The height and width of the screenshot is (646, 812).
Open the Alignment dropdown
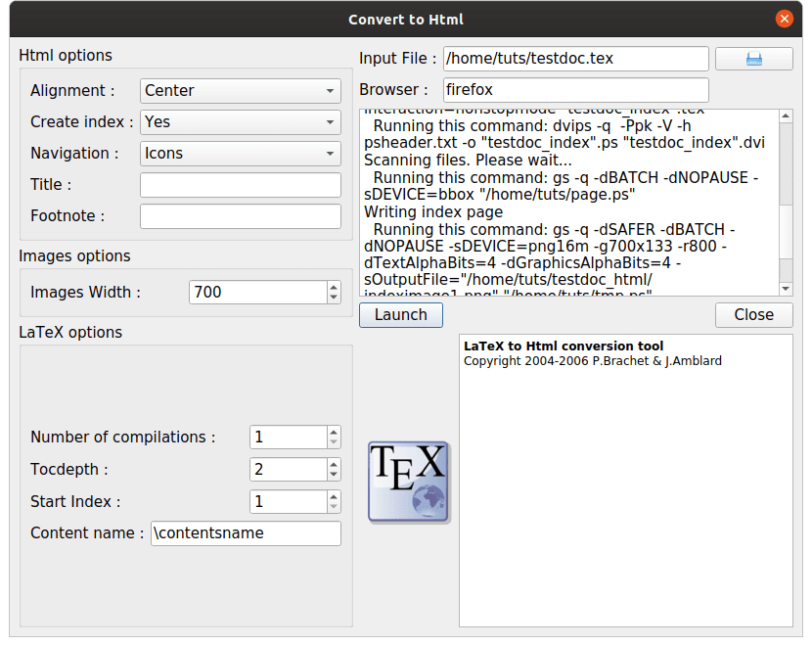click(x=240, y=90)
